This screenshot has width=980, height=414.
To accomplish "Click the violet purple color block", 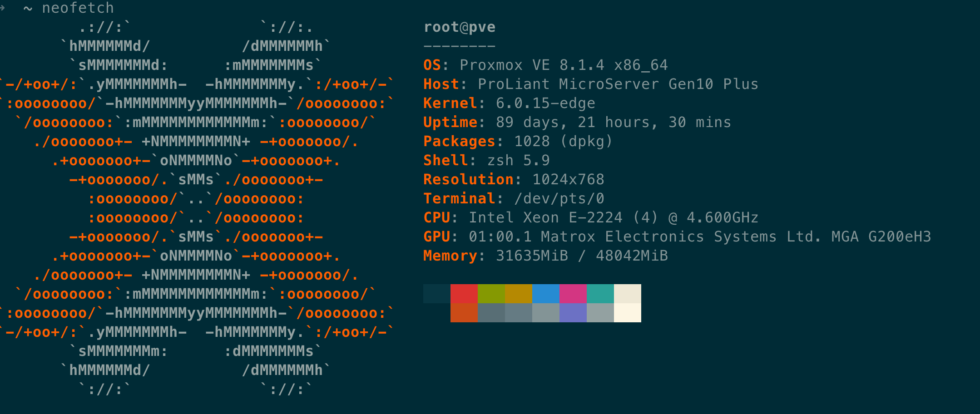I will coord(573,313).
